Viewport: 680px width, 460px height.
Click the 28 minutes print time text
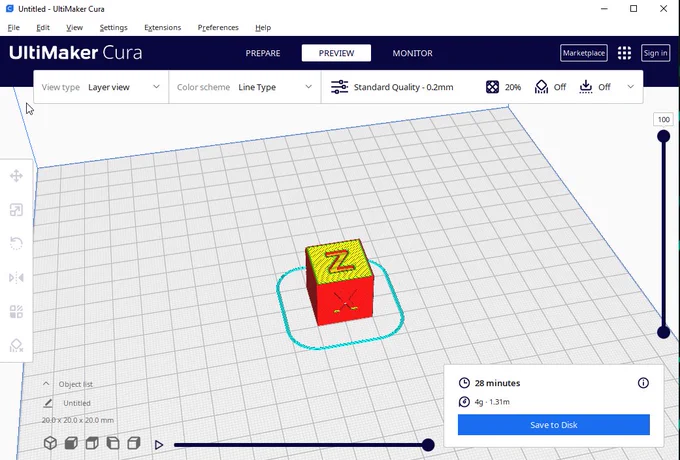(x=497, y=383)
